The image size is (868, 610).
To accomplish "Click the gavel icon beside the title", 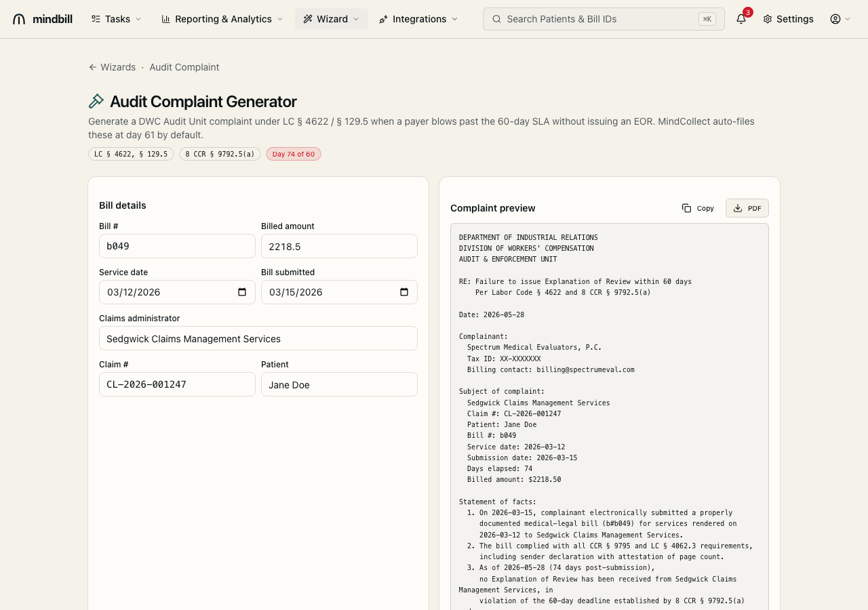I will point(96,102).
